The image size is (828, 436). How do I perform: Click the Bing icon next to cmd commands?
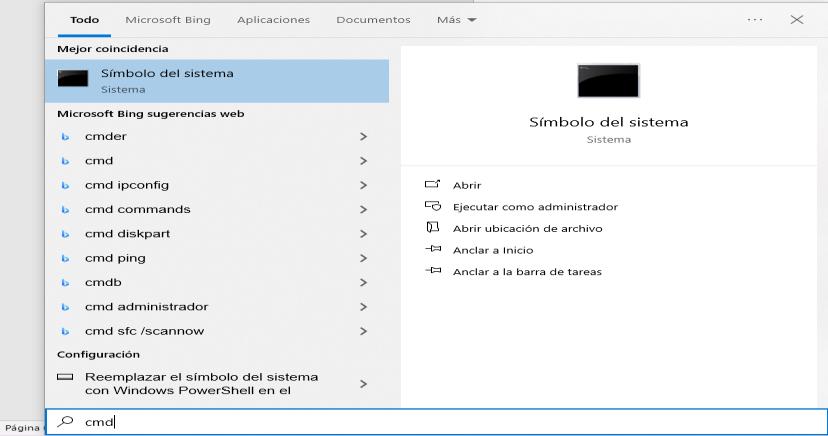click(x=65, y=210)
